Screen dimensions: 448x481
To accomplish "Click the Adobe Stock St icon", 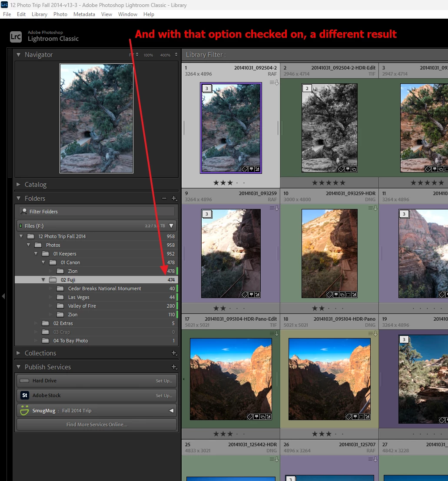I will click(24, 395).
